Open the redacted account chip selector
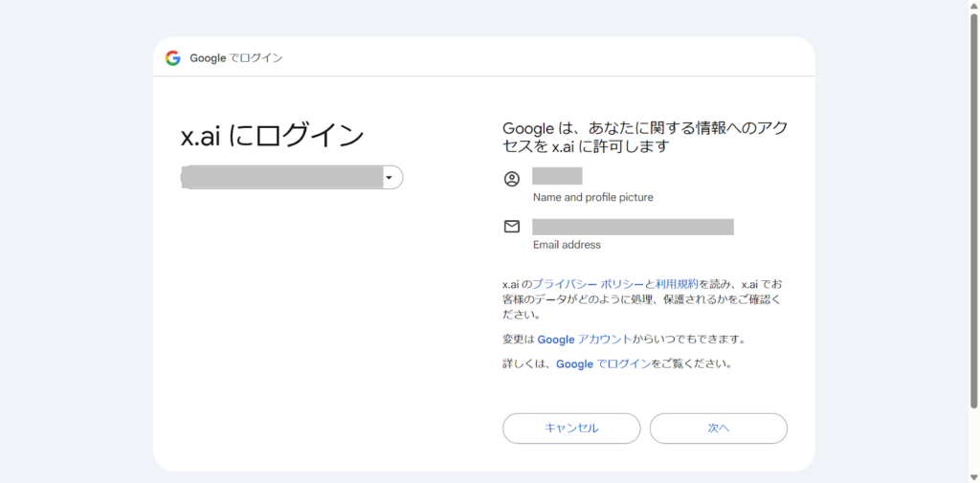Viewport: 980px width, 483px height. pyautogui.click(x=292, y=178)
